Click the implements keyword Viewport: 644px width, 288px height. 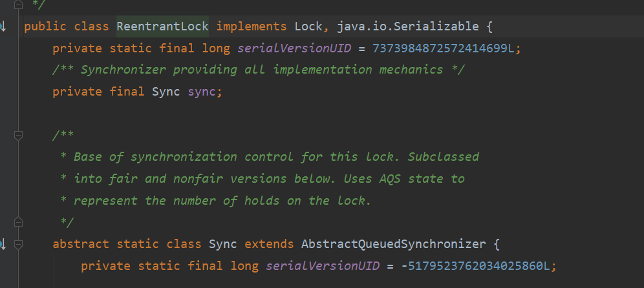click(252, 26)
